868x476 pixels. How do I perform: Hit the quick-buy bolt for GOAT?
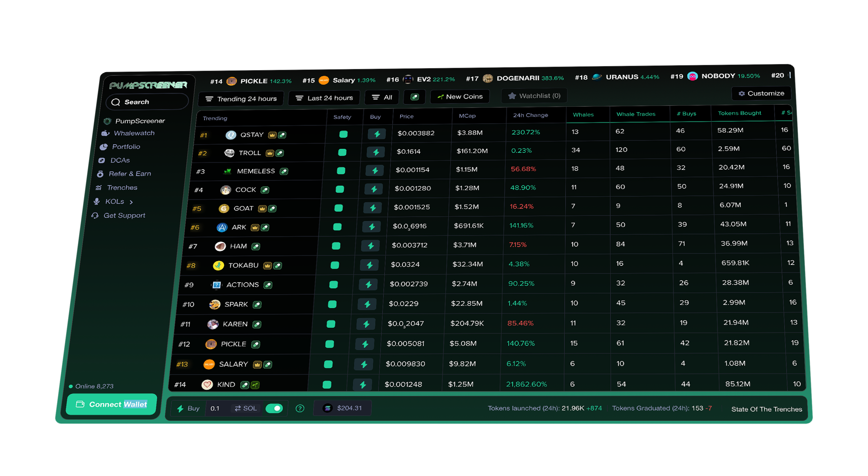[x=373, y=208]
